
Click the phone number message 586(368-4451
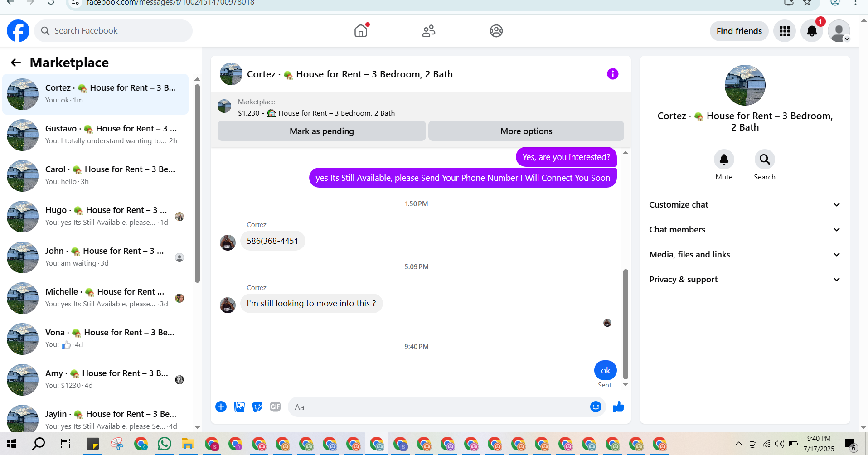[272, 241]
